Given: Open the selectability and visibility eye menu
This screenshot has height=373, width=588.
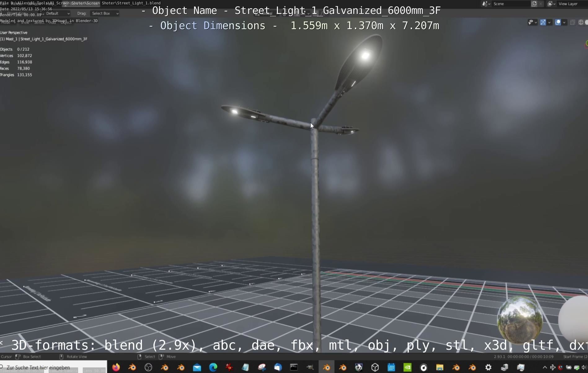Looking at the screenshot, I should pyautogui.click(x=532, y=22).
